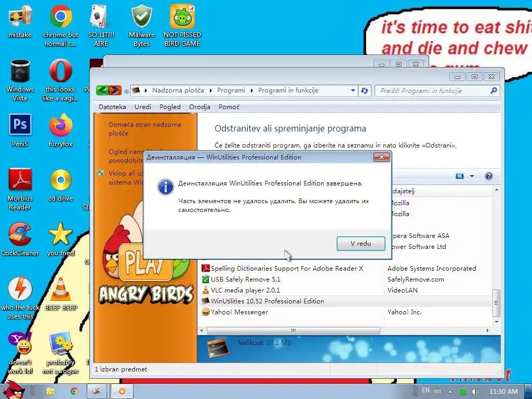The width and height of the screenshot is (532, 399).
Task: Open the Datoteka menu
Action: pos(112,107)
